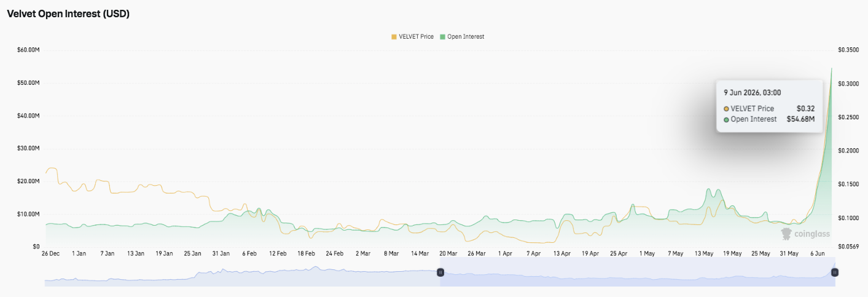The height and width of the screenshot is (297, 868).
Task: Click the 12 Feb date label
Action: pos(278,253)
